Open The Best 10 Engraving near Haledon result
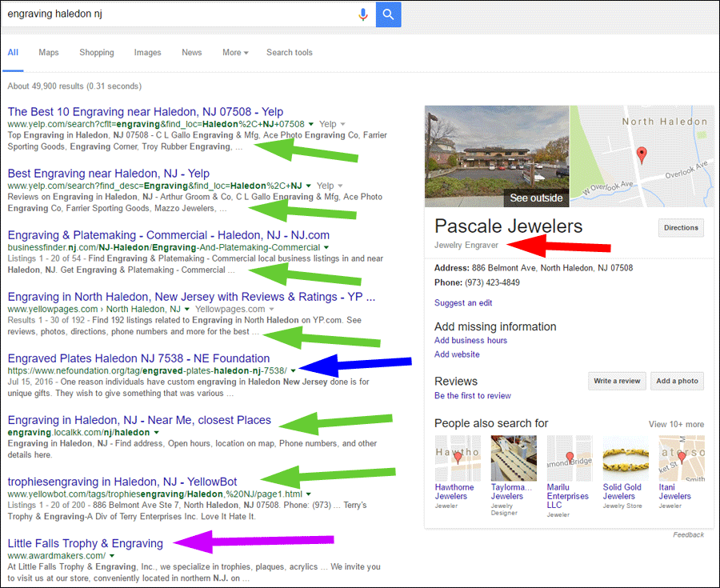Screen dimensions: 720x588 146,111
